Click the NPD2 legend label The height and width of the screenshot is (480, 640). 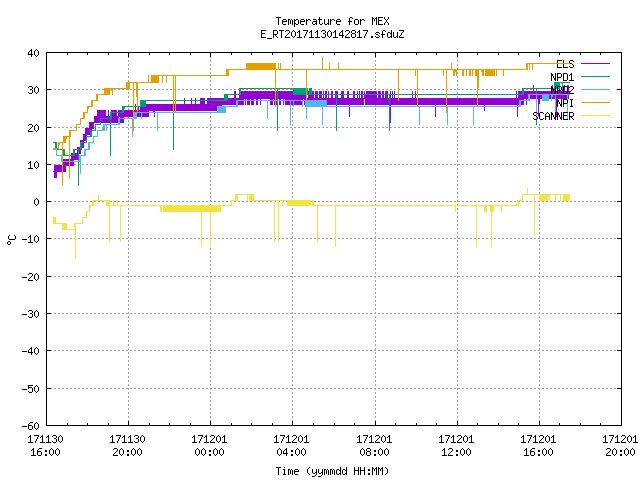coord(562,90)
